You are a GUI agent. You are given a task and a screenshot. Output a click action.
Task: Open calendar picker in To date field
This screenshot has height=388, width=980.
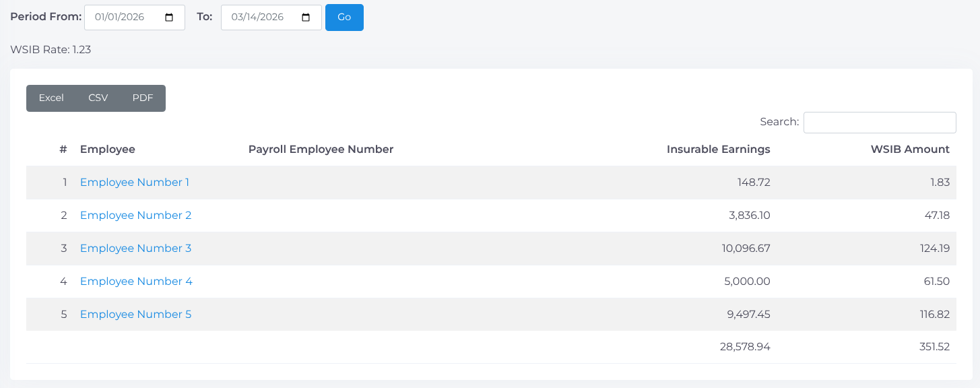tap(306, 18)
